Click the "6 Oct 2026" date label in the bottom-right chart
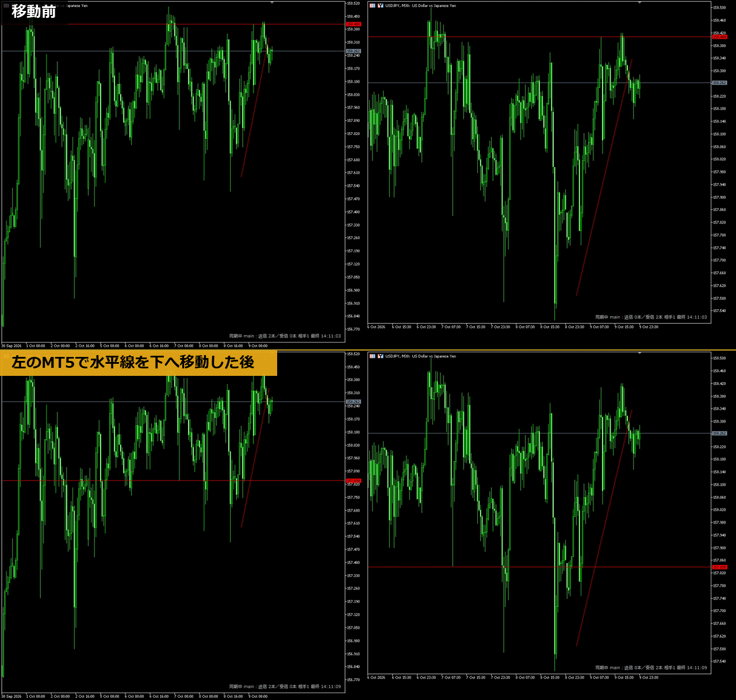736x700 pixels. tap(377, 678)
